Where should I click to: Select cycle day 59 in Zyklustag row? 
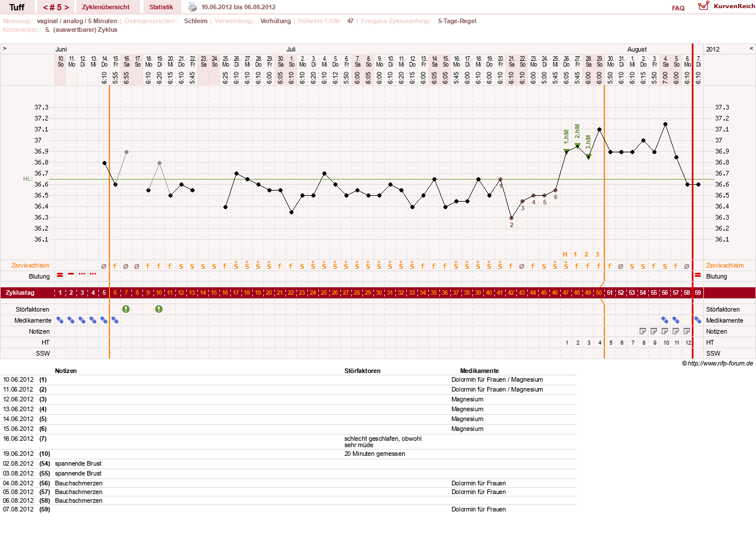(698, 293)
